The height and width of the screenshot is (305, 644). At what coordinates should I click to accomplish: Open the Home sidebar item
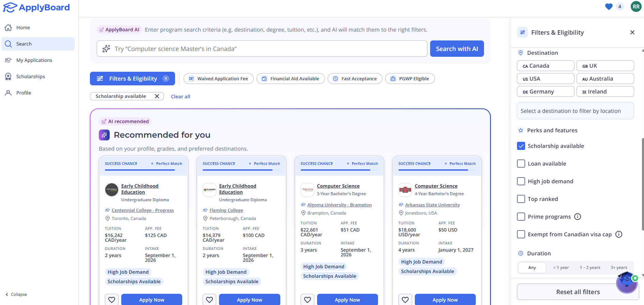click(38, 28)
